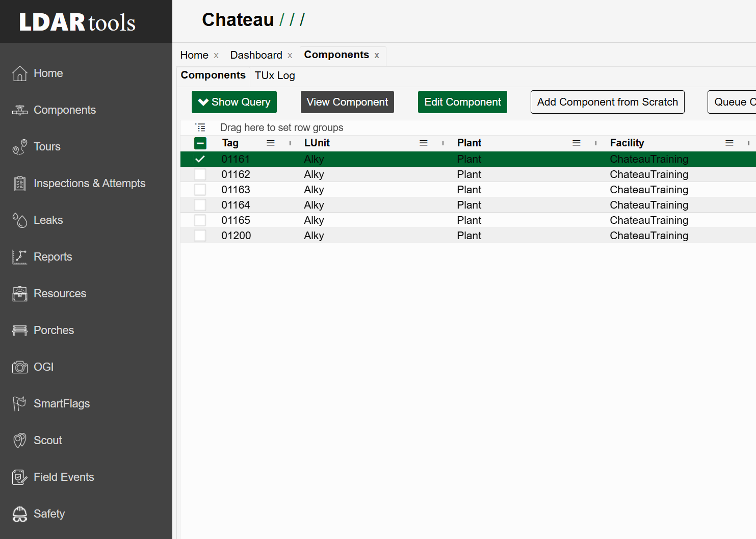Click the Components sidebar icon
756x539 pixels.
19,110
